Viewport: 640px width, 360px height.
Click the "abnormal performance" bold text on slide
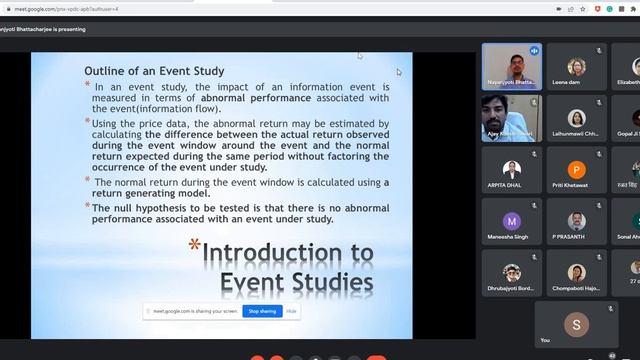pos(256,98)
